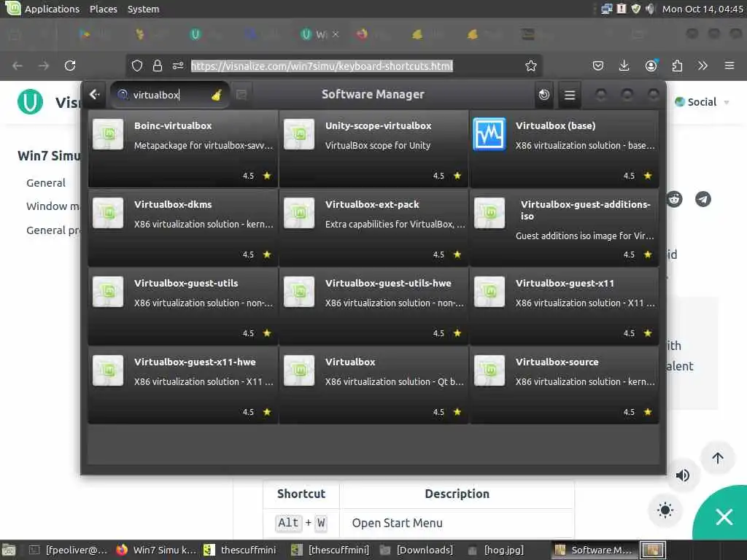
Task: Toggle the webpage sound speaker button
Action: coord(682,475)
